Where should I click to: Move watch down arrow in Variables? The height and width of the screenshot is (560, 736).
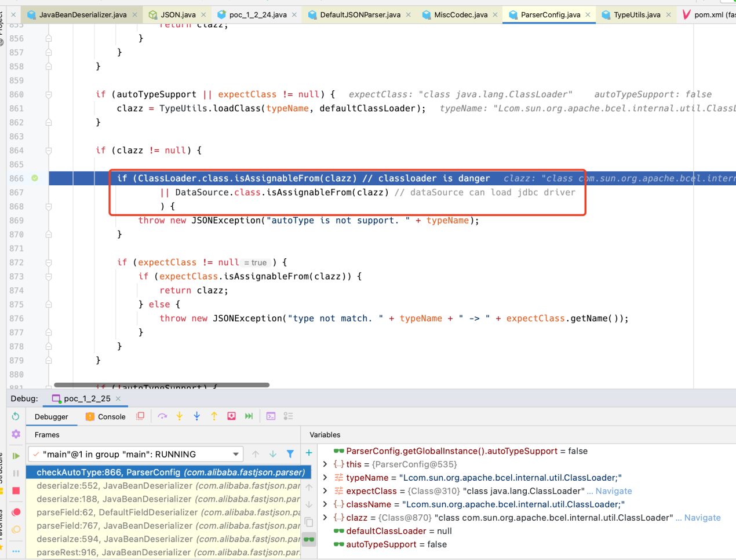[x=309, y=504]
